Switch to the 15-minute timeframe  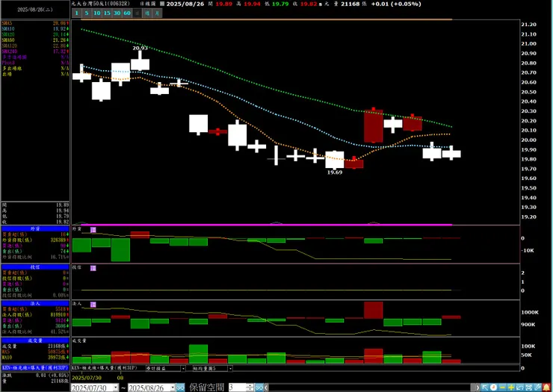coord(107,13)
